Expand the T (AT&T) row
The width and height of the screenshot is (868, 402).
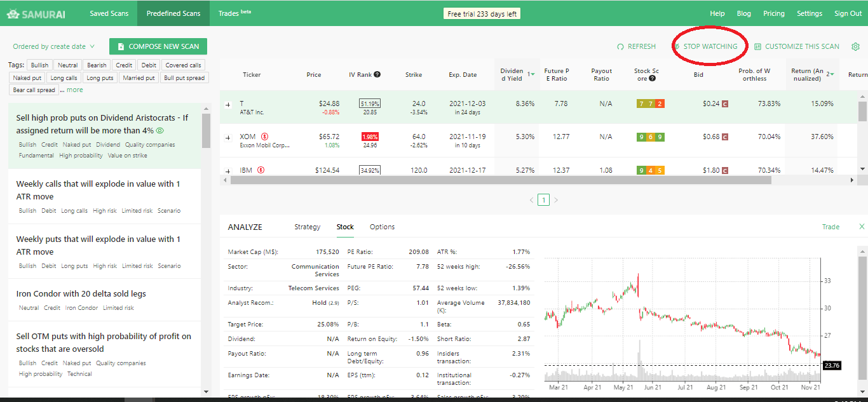(x=228, y=104)
